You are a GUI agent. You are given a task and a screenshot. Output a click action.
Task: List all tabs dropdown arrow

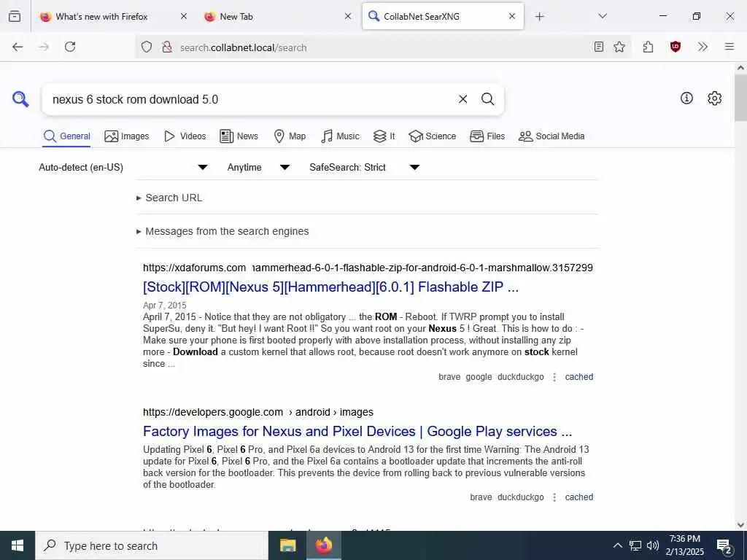[x=603, y=16]
